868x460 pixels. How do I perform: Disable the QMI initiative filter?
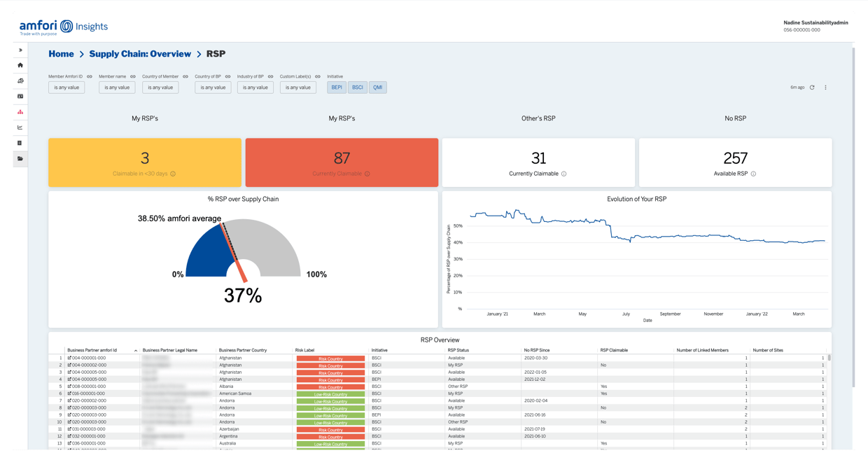[x=377, y=87]
